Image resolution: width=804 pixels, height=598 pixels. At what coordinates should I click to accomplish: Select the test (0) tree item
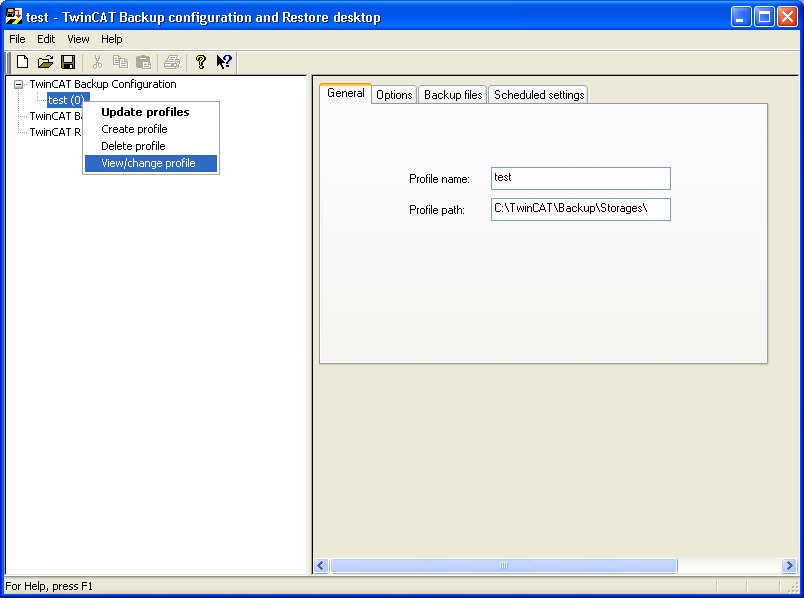click(68, 99)
